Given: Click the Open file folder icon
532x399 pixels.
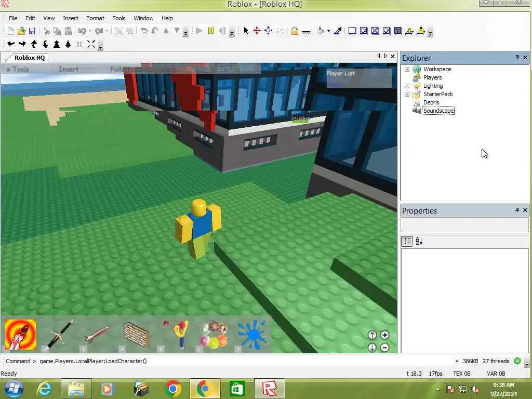Looking at the screenshot, I should click(x=21, y=31).
